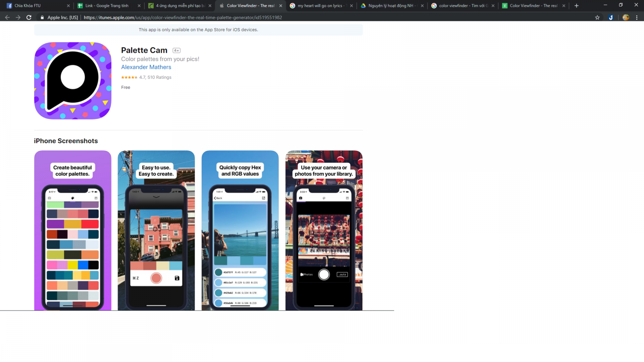Close the Google Trang tính tab
Screen dimensions: 644x362
[139, 6]
